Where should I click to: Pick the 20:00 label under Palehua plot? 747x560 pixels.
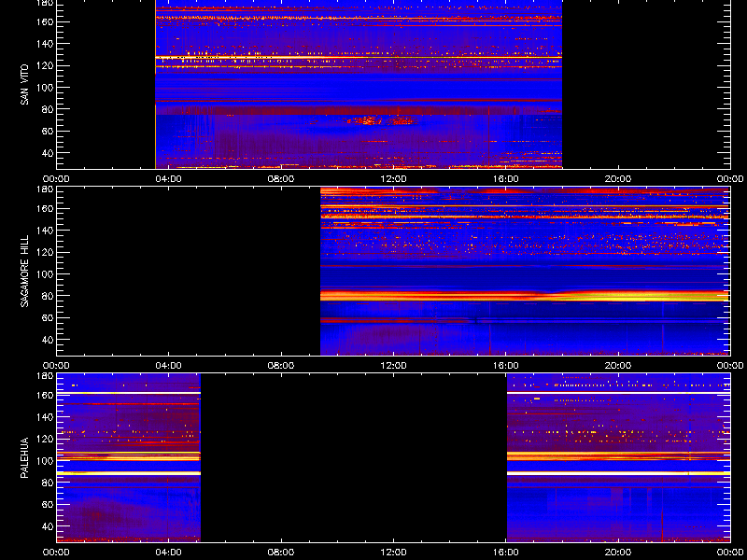click(618, 553)
